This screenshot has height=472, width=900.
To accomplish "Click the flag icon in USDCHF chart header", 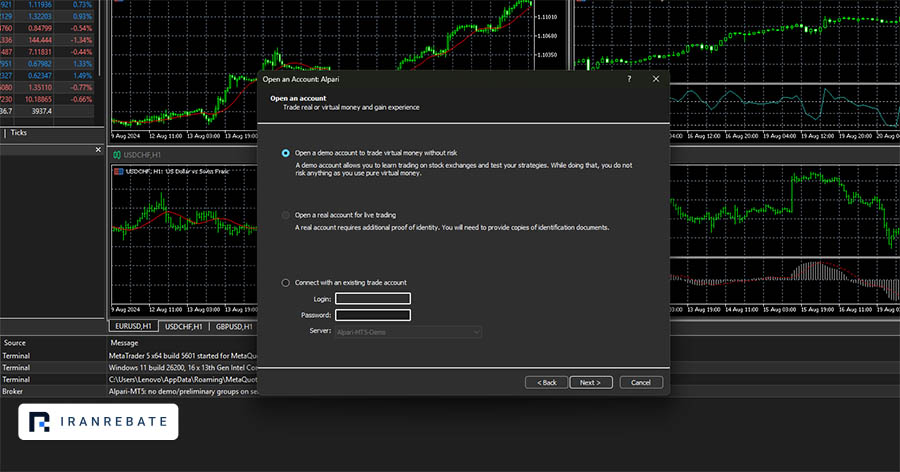I will 119,171.
